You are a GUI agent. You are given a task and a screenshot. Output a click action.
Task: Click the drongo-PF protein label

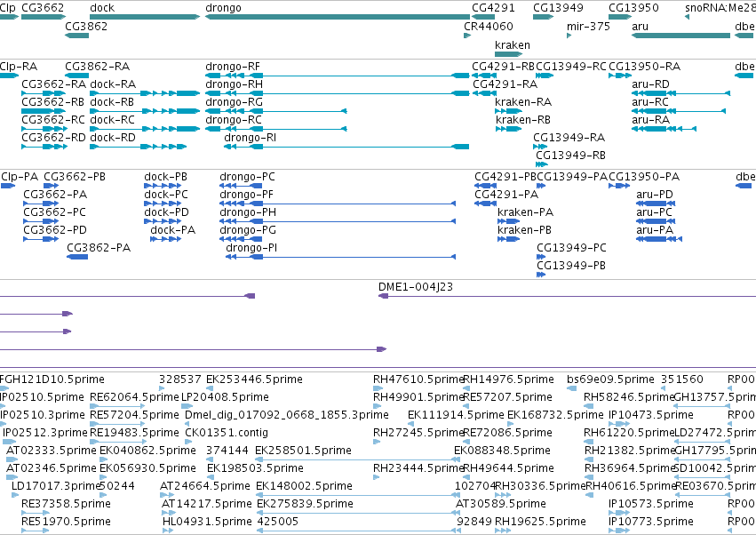[246, 195]
